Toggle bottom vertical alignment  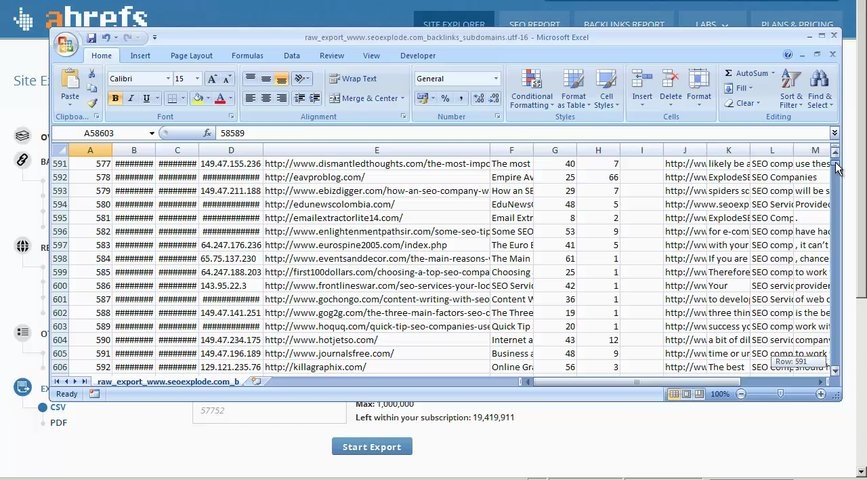[x=281, y=79]
